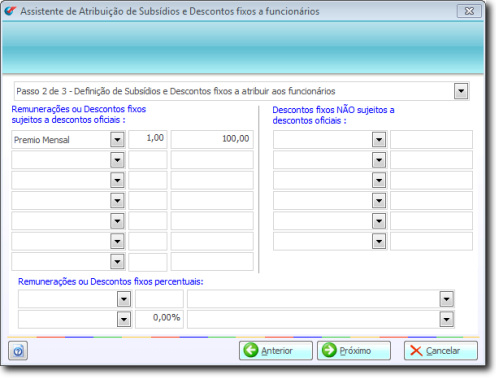Click the empty percentage field above 0,00%
The width and height of the screenshot is (496, 378).
[159, 299]
